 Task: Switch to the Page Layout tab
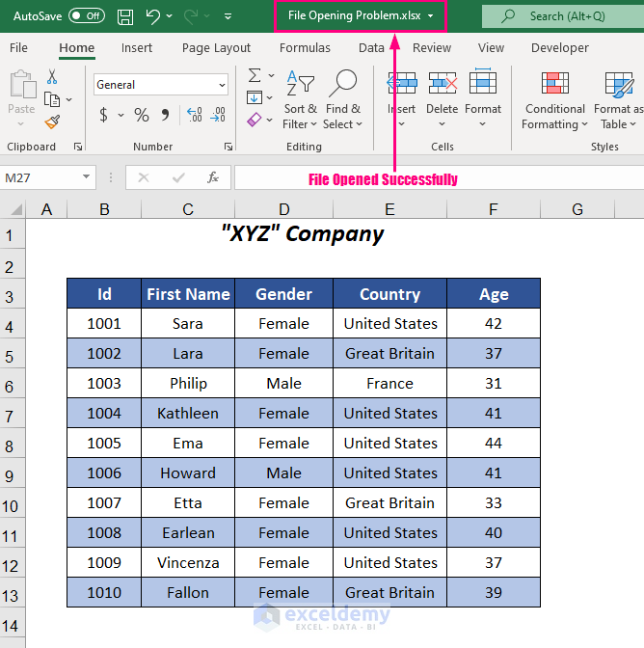click(x=216, y=48)
